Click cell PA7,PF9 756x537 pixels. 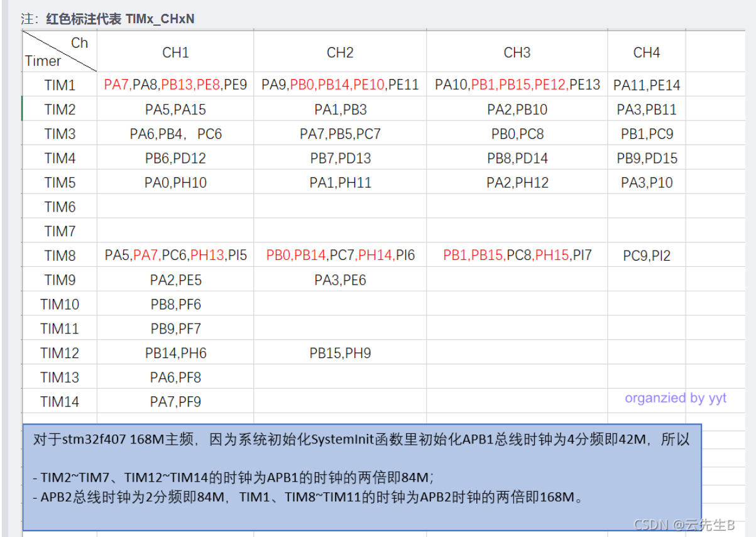click(175, 401)
